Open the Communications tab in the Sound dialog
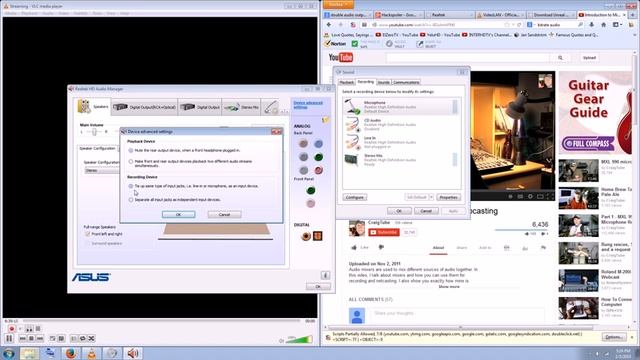 (x=406, y=82)
